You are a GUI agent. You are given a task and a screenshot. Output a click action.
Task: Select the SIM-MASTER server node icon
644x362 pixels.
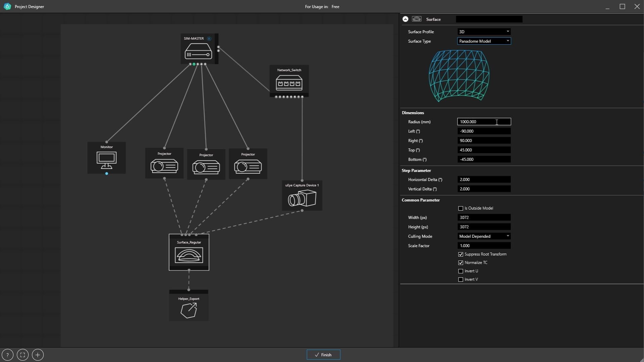[198, 51]
